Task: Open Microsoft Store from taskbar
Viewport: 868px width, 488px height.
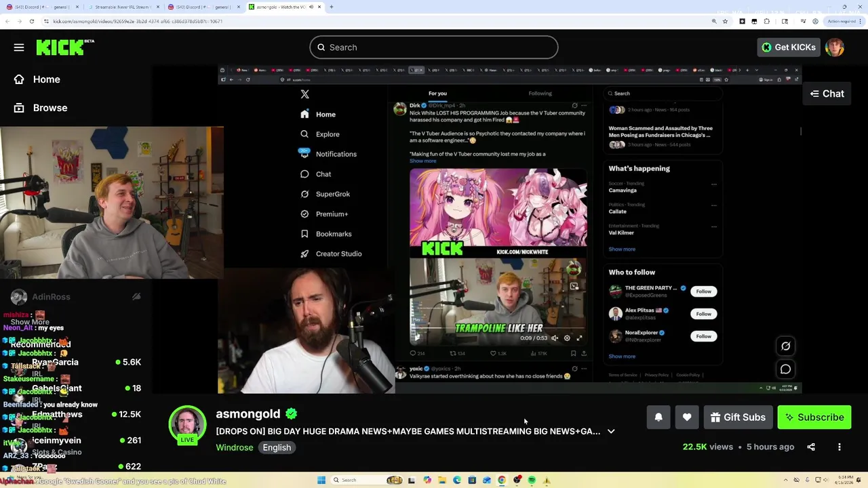Action: (x=472, y=480)
